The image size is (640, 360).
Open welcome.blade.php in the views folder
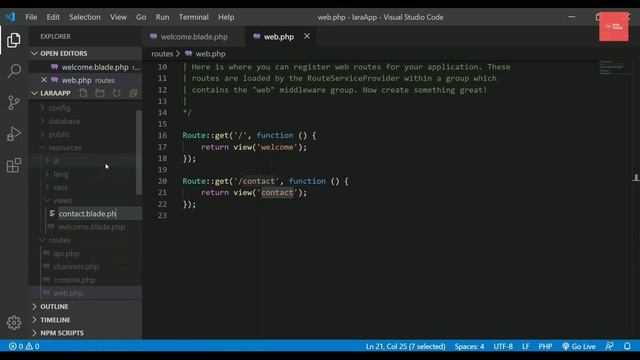pos(91,227)
